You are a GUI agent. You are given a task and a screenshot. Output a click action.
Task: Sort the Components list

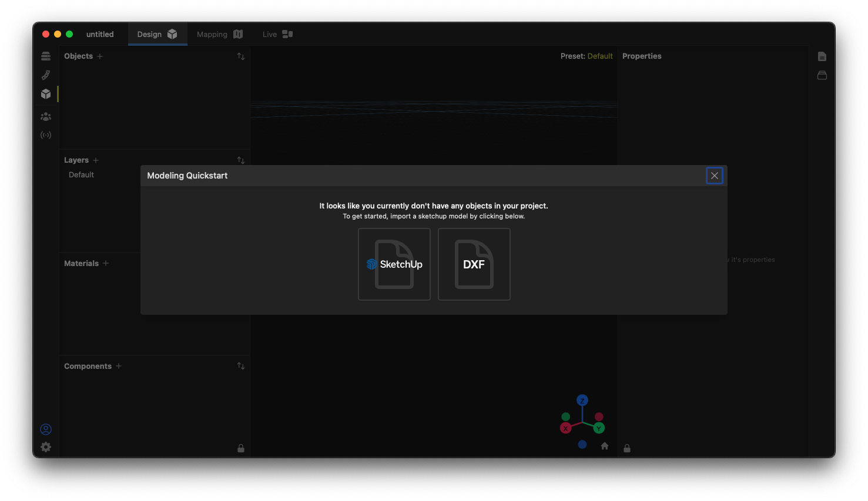tap(240, 366)
